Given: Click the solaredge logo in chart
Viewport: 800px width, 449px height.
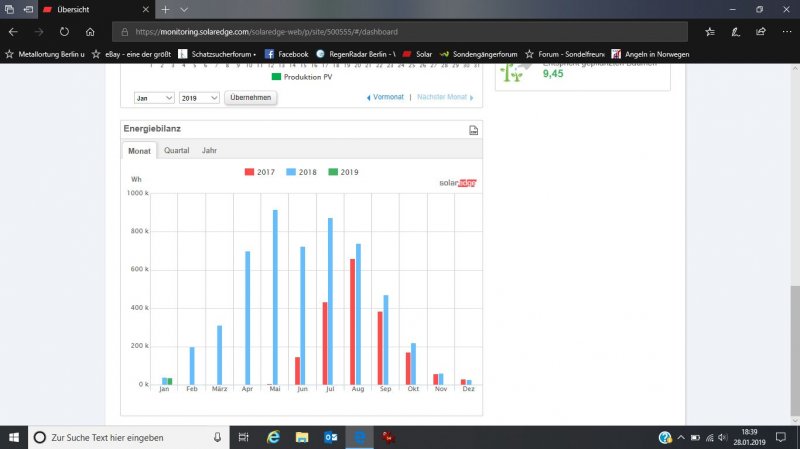Looking at the screenshot, I should coord(458,183).
